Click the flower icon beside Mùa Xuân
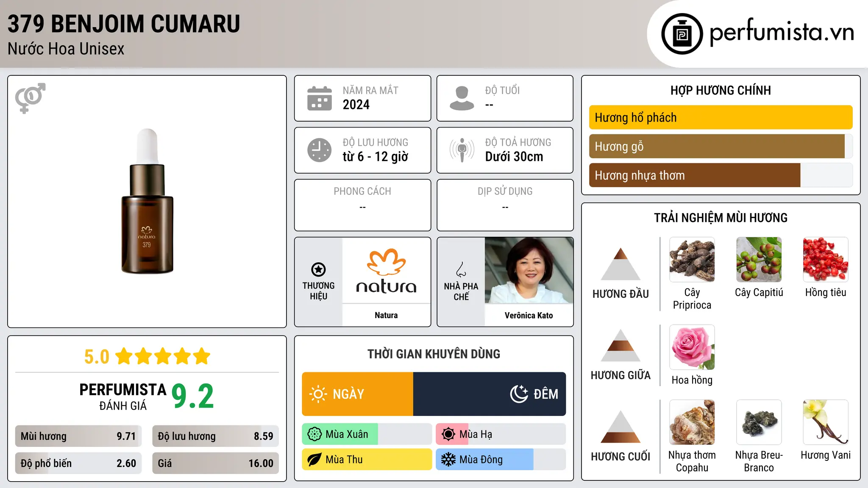 click(x=314, y=434)
